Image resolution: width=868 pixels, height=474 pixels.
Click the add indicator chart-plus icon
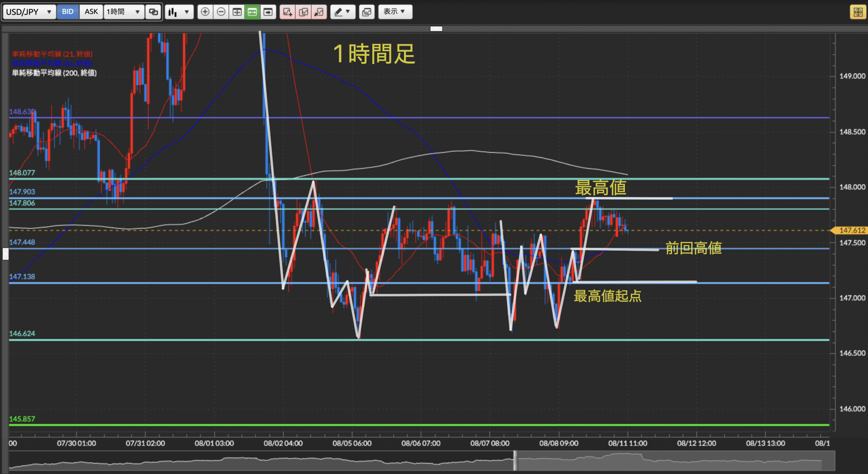[x=288, y=12]
